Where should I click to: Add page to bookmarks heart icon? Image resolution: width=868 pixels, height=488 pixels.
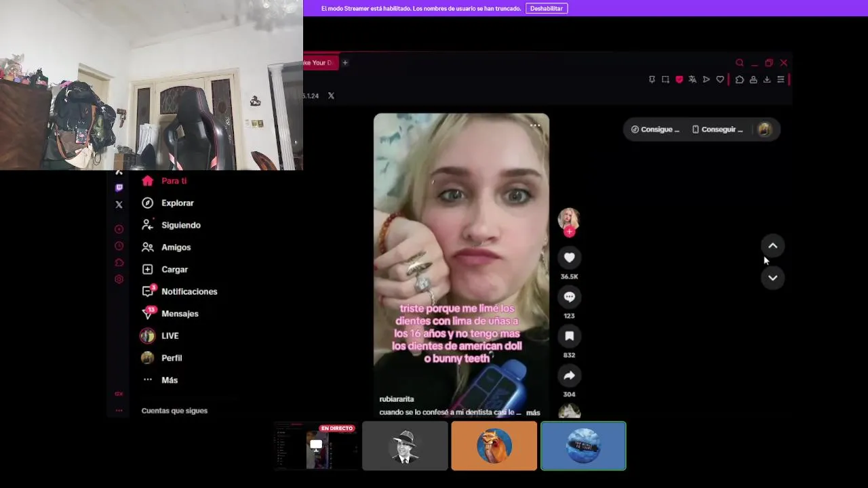click(x=720, y=79)
